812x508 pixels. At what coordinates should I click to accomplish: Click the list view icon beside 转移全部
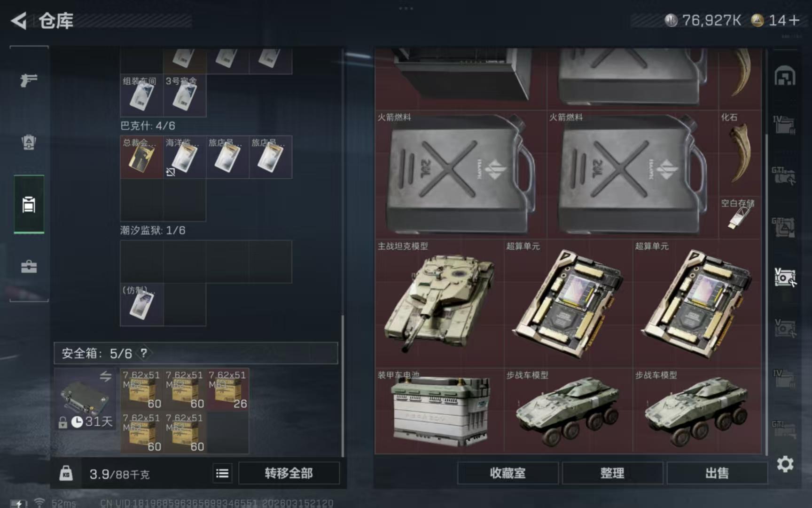pos(222,473)
